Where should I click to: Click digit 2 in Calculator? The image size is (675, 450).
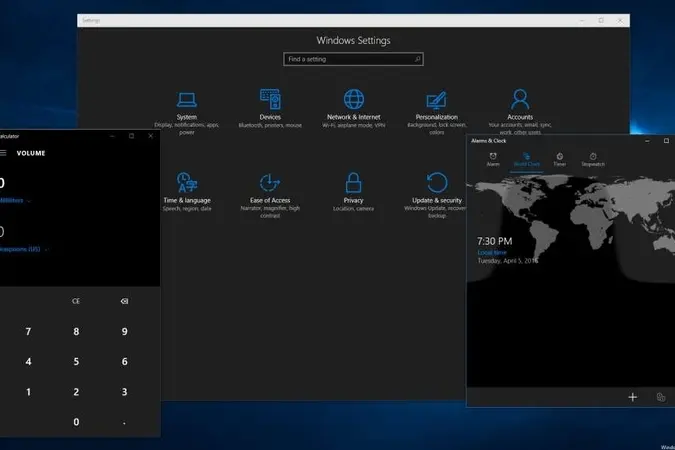coord(76,392)
